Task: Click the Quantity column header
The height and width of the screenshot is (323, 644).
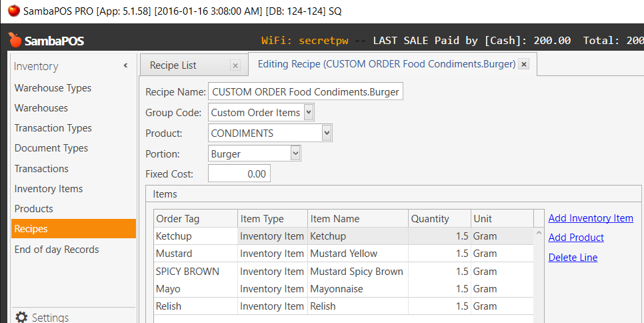Action: point(440,219)
